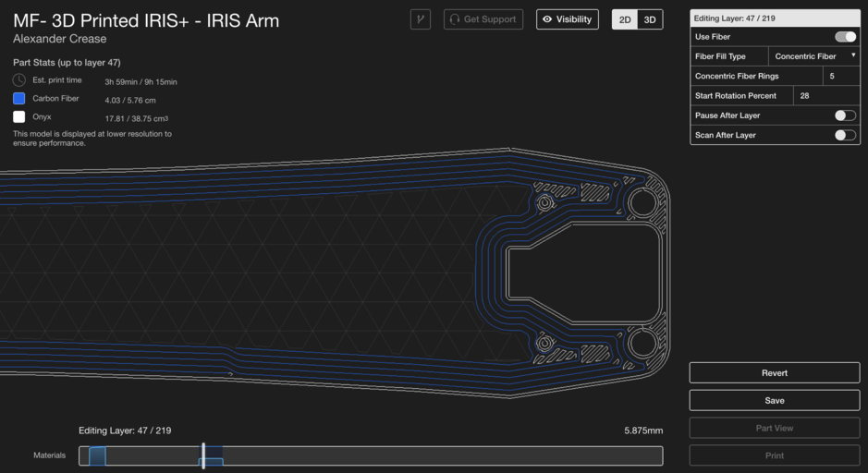Click the lower small screw hole in the part
The image size is (868, 473).
click(544, 344)
